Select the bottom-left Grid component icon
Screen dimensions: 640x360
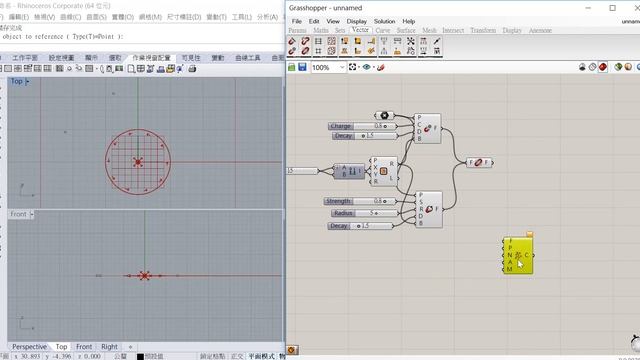(318, 51)
